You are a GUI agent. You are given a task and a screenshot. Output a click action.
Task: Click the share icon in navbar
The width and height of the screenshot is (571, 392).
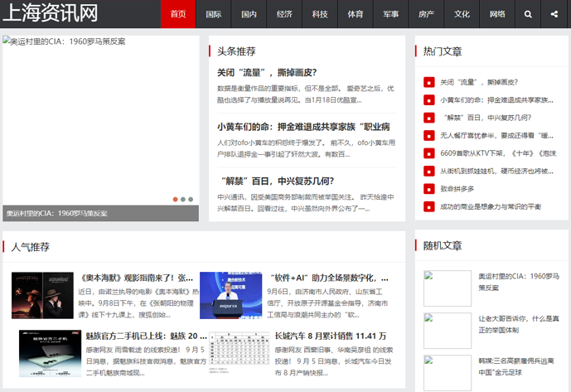coord(554,14)
